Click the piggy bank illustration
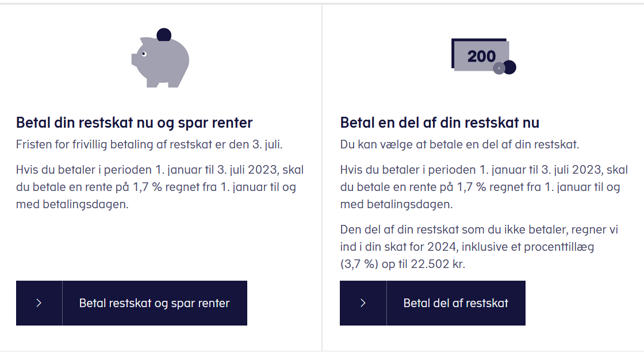 click(x=160, y=62)
